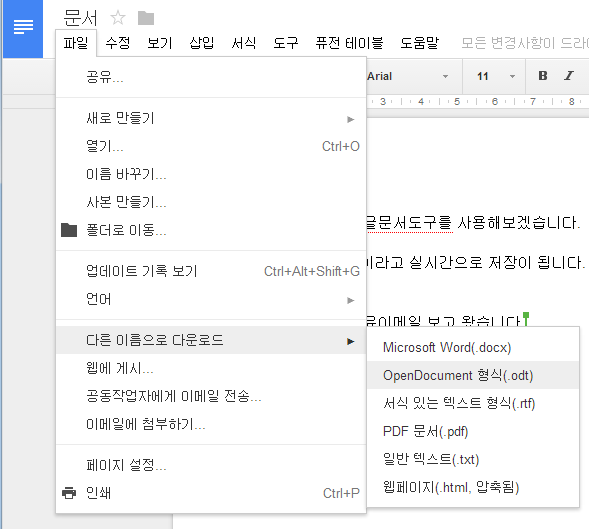
Task: Click document text 실시간으로 저장이 됩니다
Action: point(497,262)
